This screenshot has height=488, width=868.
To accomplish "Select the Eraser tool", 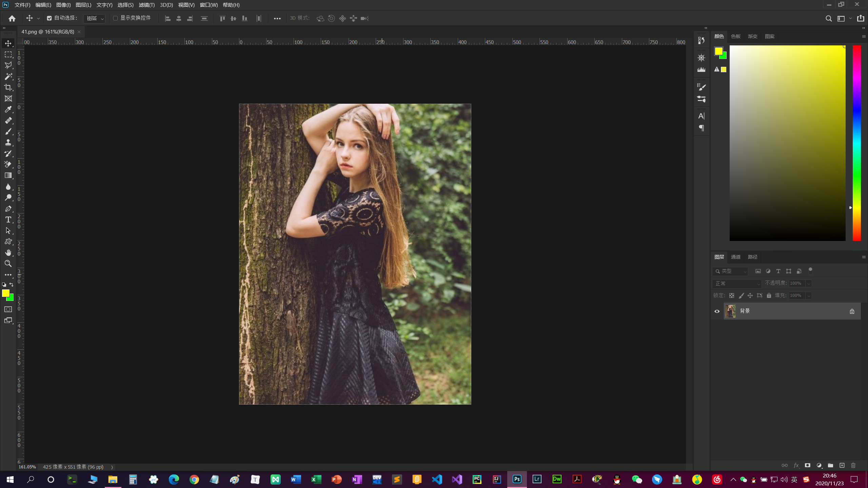I will (x=8, y=164).
